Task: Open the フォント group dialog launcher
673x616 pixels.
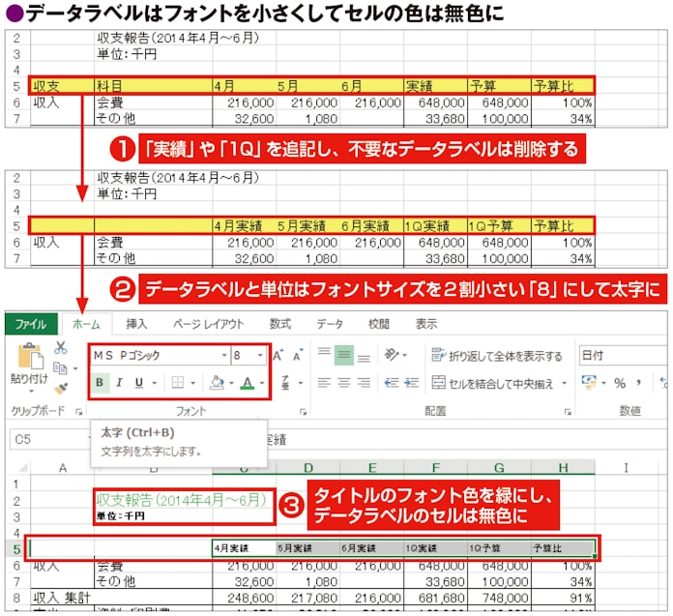Action: click(x=304, y=412)
